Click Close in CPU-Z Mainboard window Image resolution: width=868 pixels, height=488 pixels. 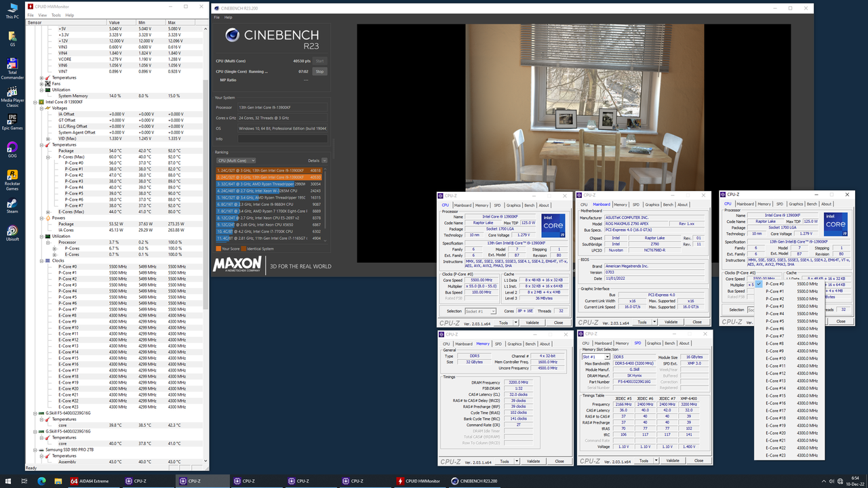point(697,322)
